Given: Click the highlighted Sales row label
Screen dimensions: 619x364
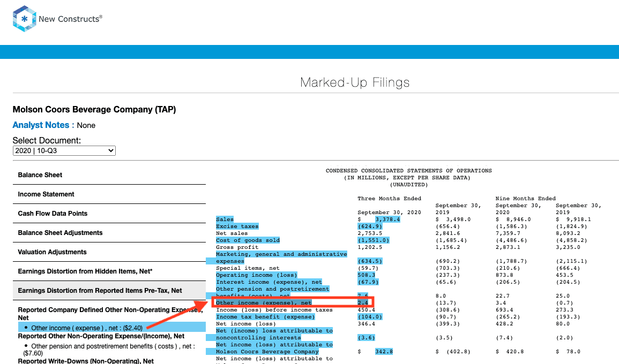Looking at the screenshot, I should [225, 219].
